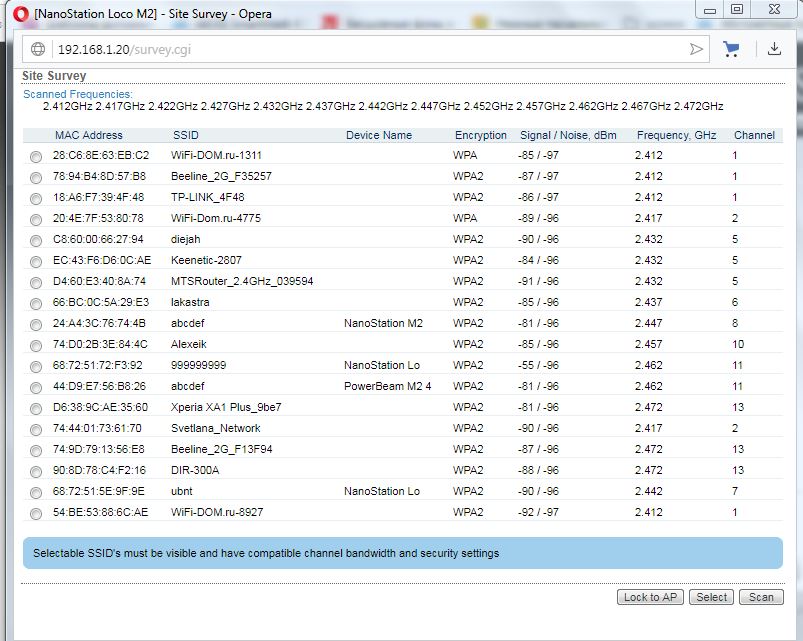This screenshot has width=803, height=641.
Task: Click the globe site info icon
Action: 38,49
